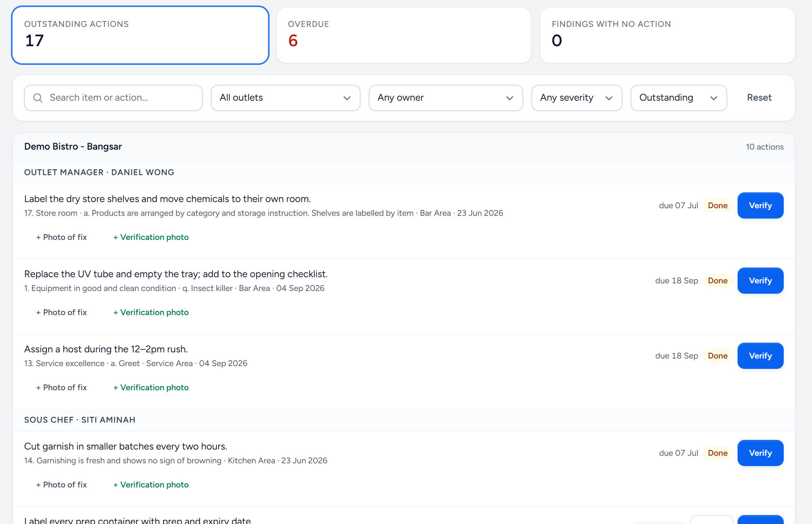Verify the cut garnish action
Viewport: 812px width, 524px height.
pos(760,453)
